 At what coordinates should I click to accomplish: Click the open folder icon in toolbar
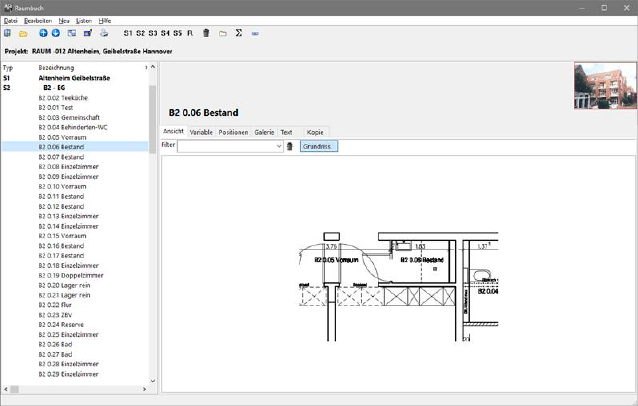23,33
